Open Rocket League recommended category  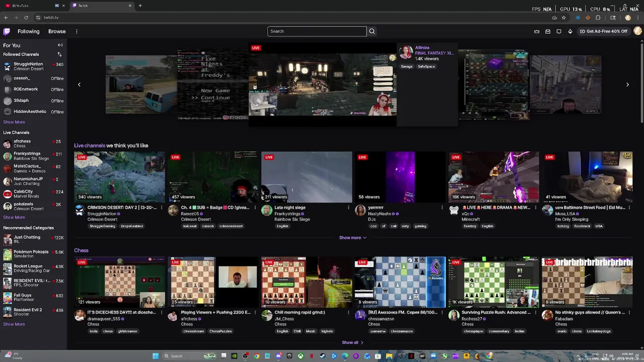(x=33, y=268)
